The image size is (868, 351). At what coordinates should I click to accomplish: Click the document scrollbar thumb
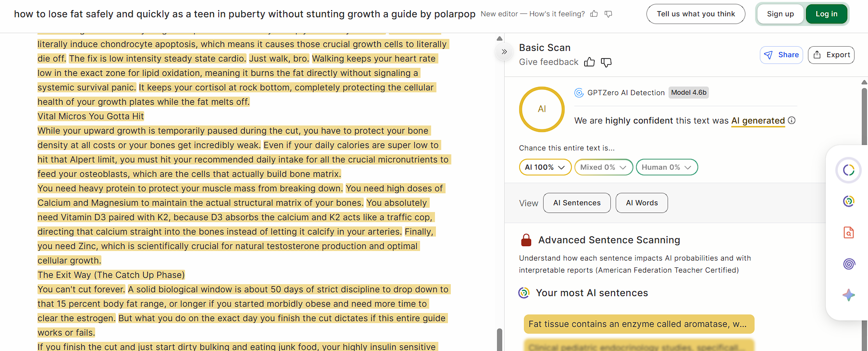pyautogui.click(x=499, y=339)
